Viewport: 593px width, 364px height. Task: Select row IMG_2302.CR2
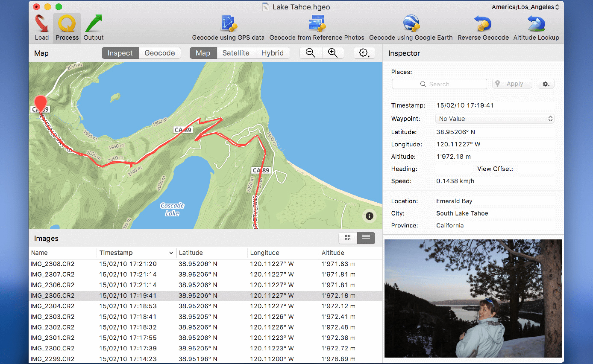click(205, 327)
